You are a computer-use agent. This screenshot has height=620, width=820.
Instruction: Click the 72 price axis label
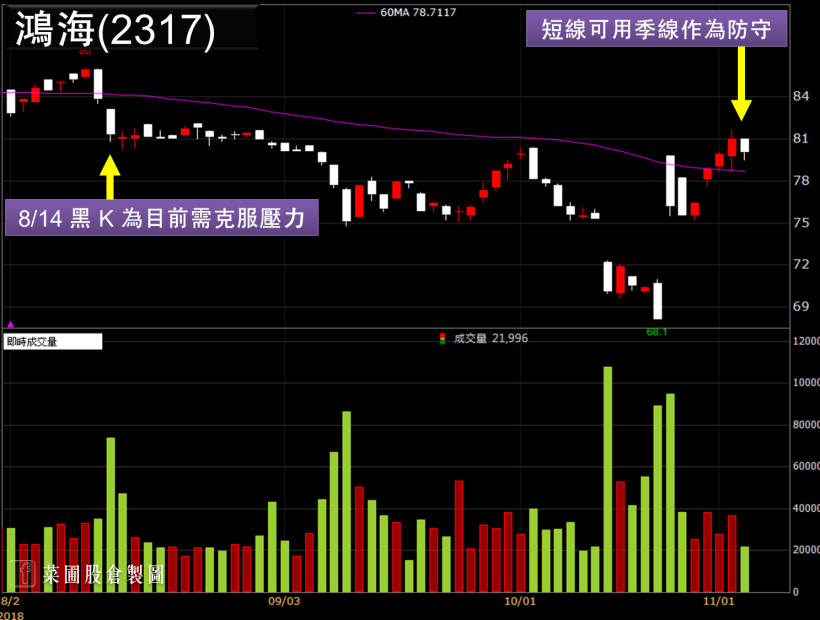click(x=801, y=264)
